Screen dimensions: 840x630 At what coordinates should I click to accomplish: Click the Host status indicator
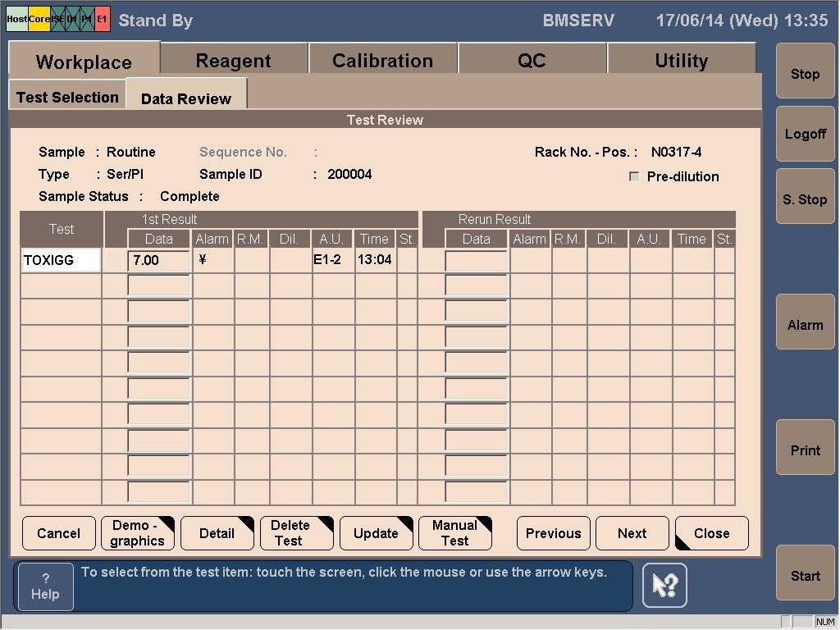click(x=17, y=19)
